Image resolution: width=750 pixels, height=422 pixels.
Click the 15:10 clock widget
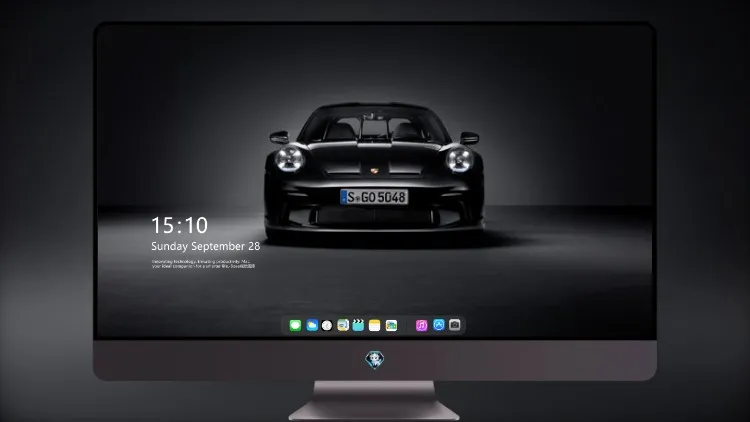179,225
